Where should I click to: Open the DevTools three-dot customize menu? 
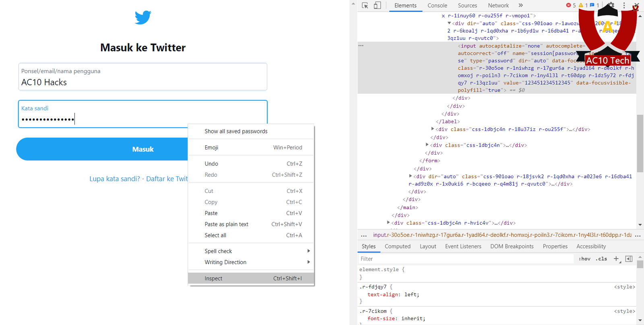click(624, 6)
